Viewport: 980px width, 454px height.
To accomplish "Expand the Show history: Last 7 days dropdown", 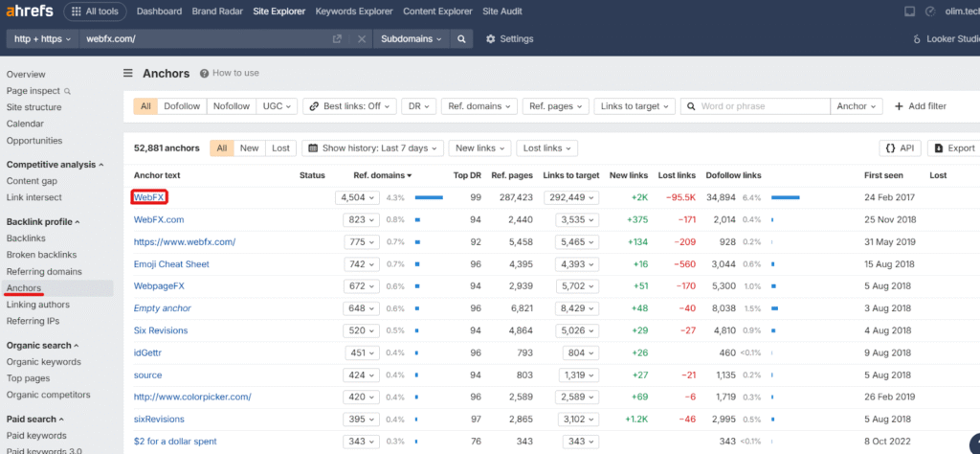I will click(372, 148).
